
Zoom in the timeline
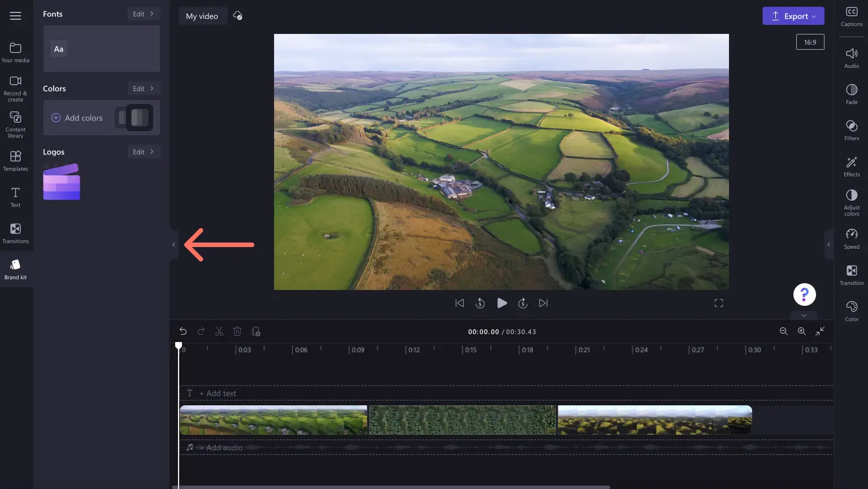802,331
